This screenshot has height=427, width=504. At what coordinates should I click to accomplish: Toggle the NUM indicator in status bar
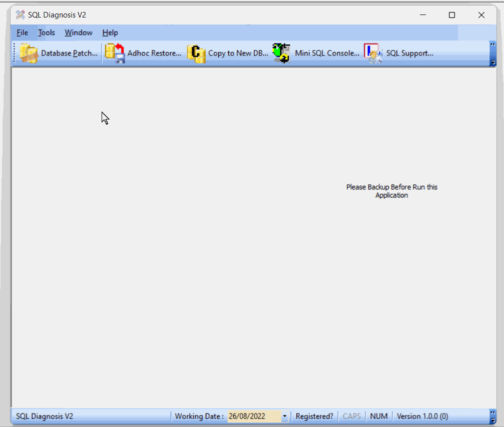point(379,416)
